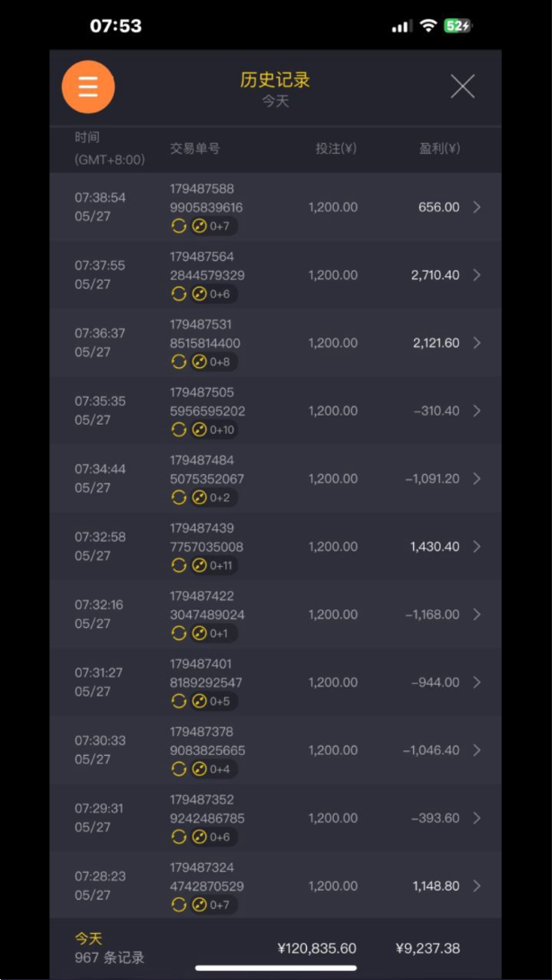Click the replay icon on the 07:32:58 record
The width and height of the screenshot is (552, 980).
(178, 565)
